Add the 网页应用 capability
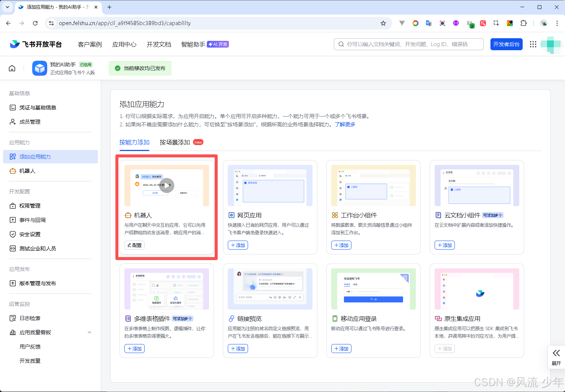 coord(238,245)
